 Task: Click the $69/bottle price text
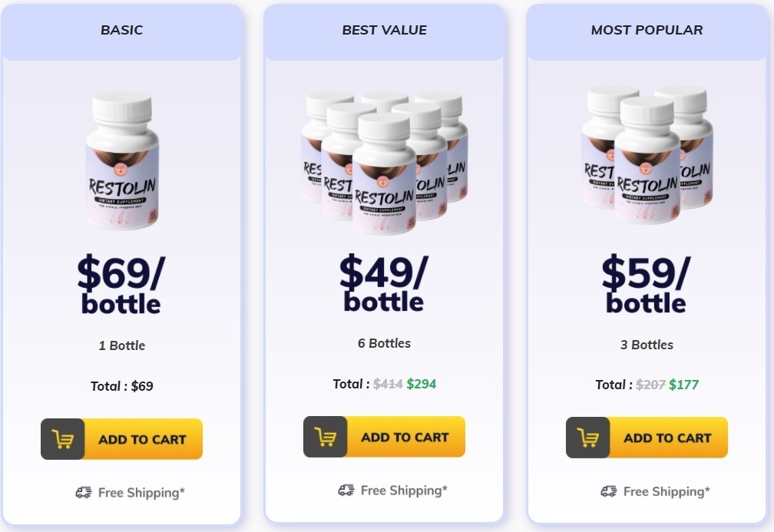click(121, 284)
